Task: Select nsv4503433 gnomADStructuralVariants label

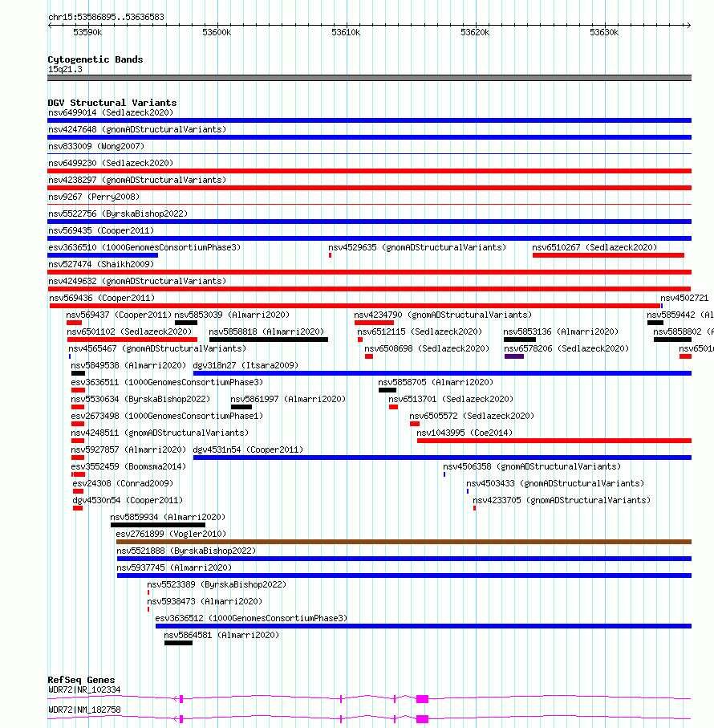Action: click(555, 483)
